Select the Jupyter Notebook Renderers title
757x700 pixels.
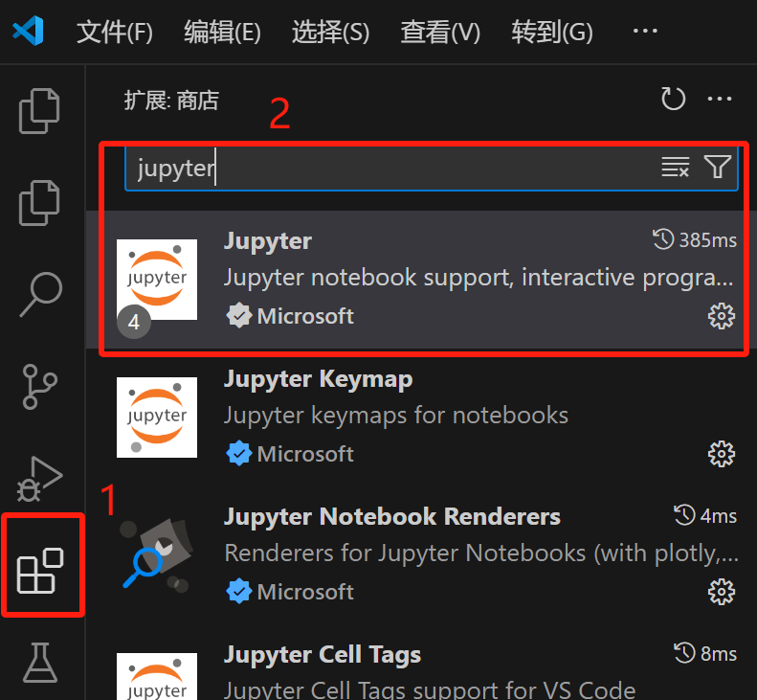pyautogui.click(x=392, y=517)
